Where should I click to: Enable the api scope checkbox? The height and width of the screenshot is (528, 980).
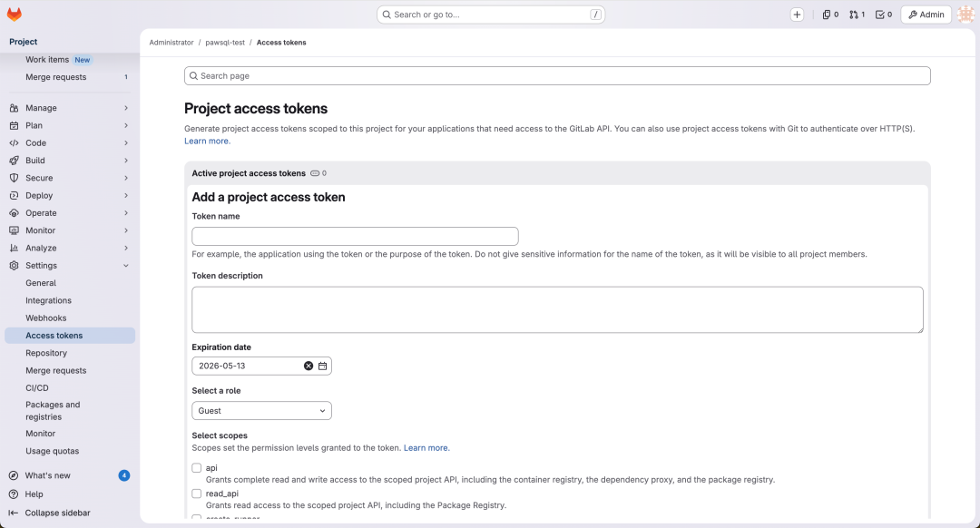(197, 468)
